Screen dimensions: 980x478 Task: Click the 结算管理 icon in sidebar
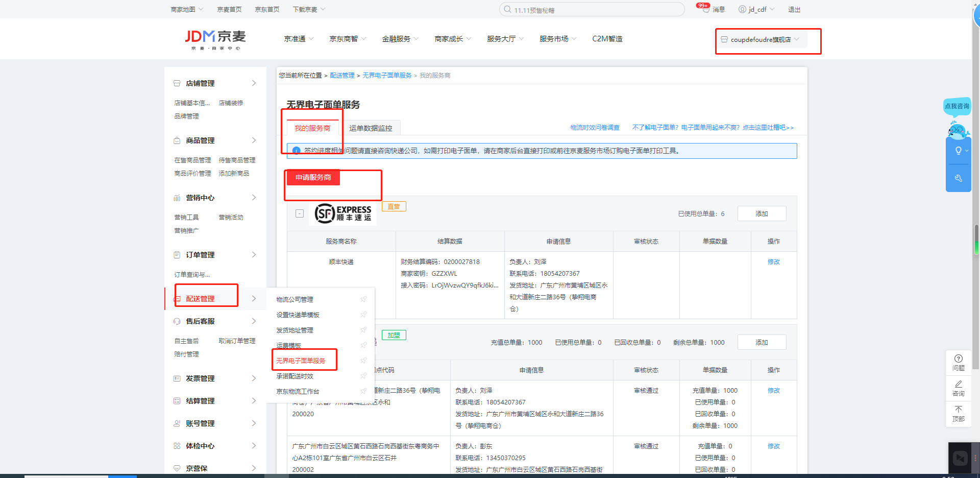(177, 401)
